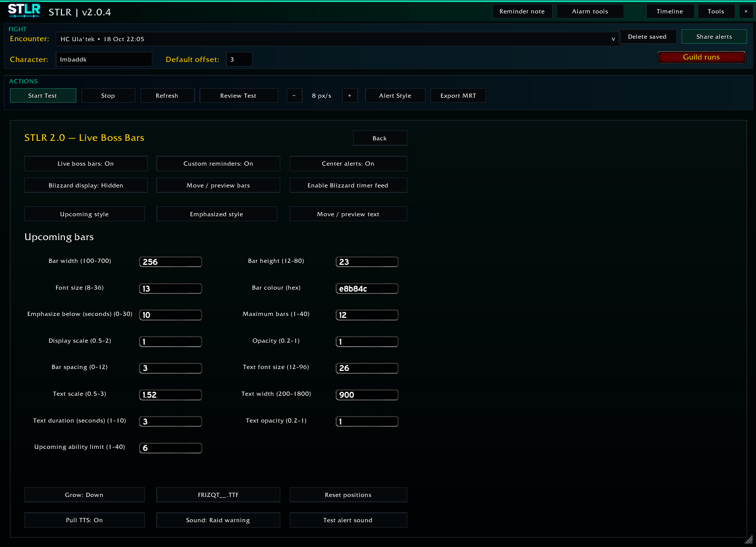Viewport: 756px width, 547px height.
Task: Click Export MRT button
Action: pyautogui.click(x=458, y=96)
